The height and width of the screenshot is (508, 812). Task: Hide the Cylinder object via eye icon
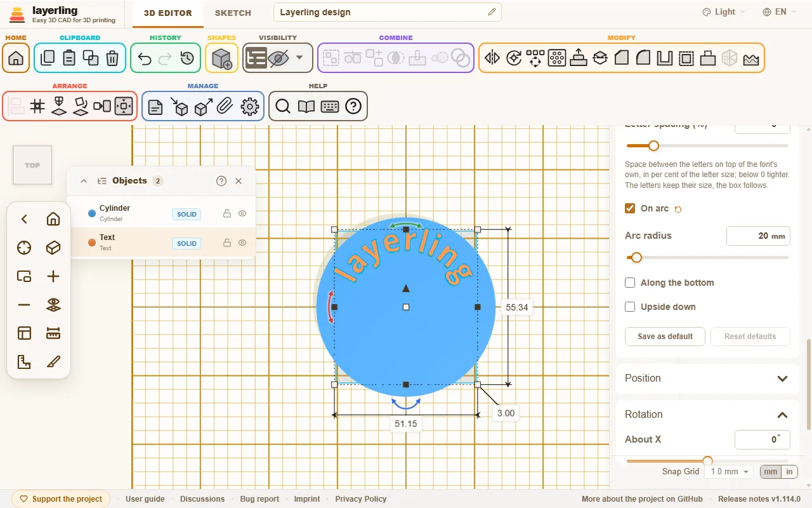(242, 214)
